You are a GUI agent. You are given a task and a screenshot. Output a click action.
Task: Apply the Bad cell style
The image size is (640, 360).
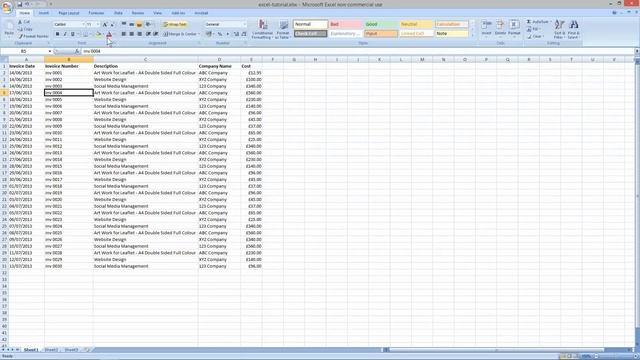tap(345, 24)
